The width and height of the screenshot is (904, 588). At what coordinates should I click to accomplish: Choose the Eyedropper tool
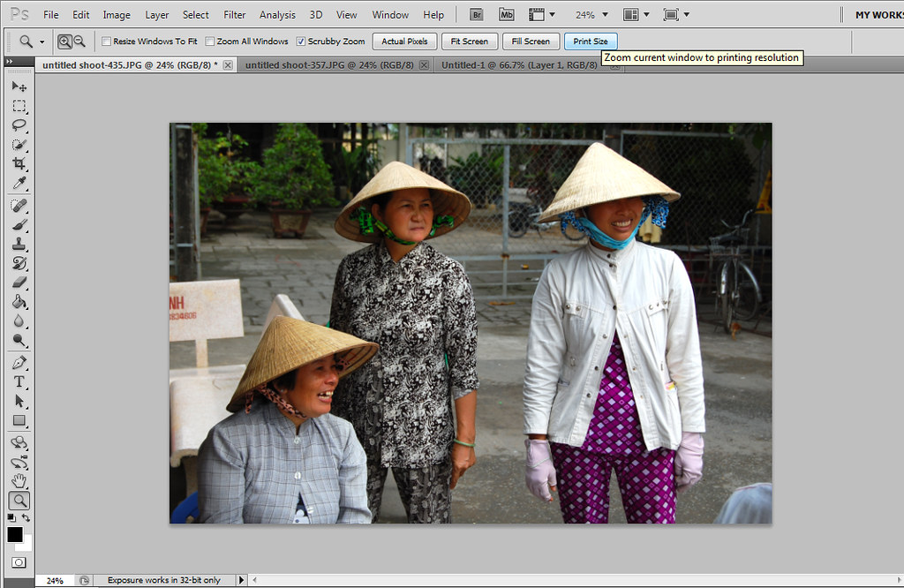[19, 184]
